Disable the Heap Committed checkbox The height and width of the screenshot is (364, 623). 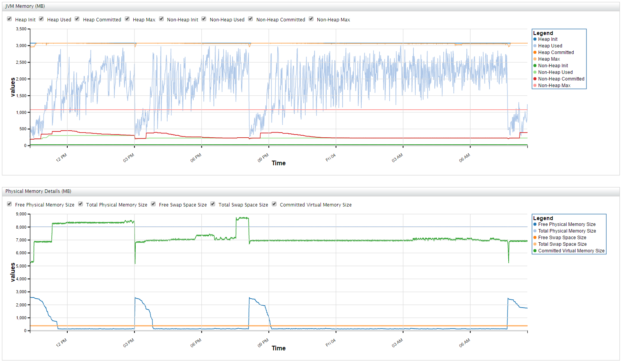tap(77, 19)
